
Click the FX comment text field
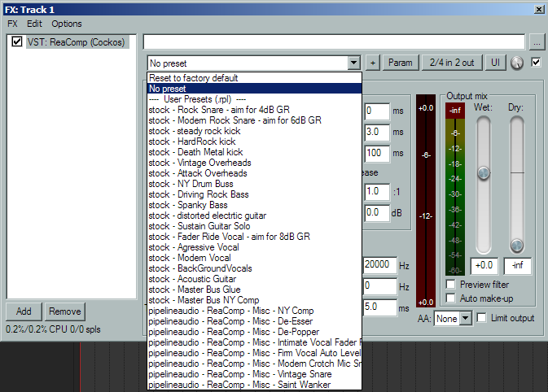tap(334, 42)
